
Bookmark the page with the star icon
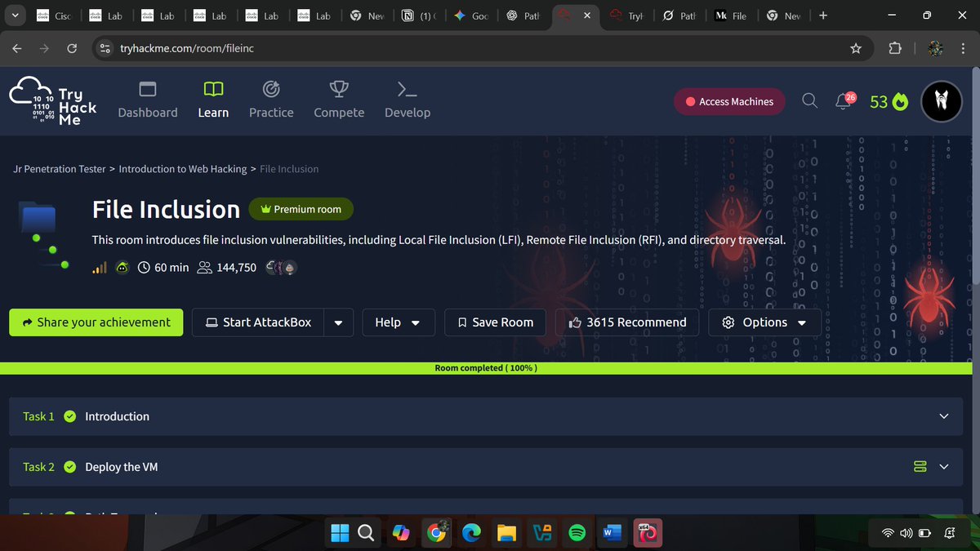pos(856,49)
